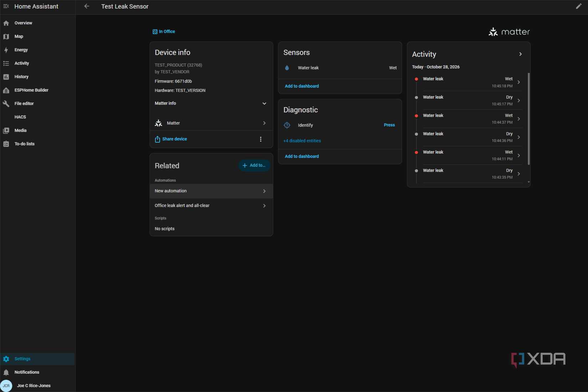Click the In Office area link
The image size is (588, 392).
click(164, 31)
